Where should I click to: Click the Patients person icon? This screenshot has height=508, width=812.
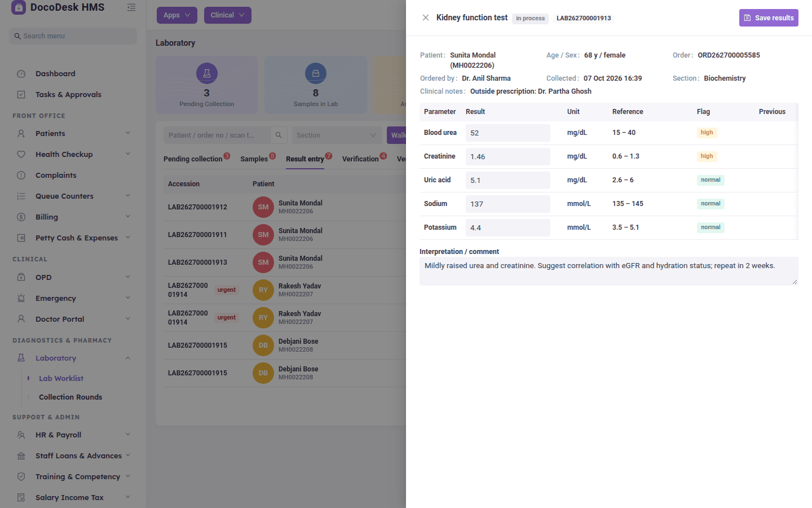(21, 133)
